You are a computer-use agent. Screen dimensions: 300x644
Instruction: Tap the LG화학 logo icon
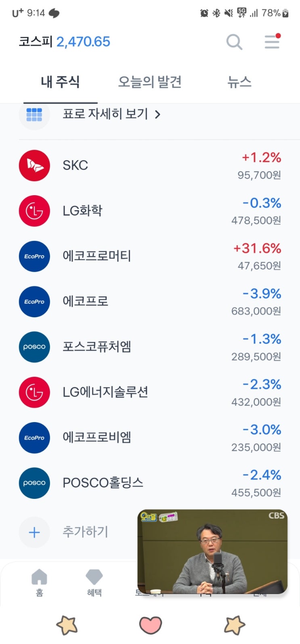click(x=34, y=211)
